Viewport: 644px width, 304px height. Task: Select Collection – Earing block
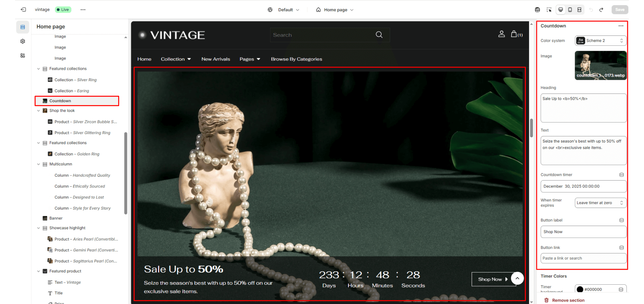tap(72, 91)
